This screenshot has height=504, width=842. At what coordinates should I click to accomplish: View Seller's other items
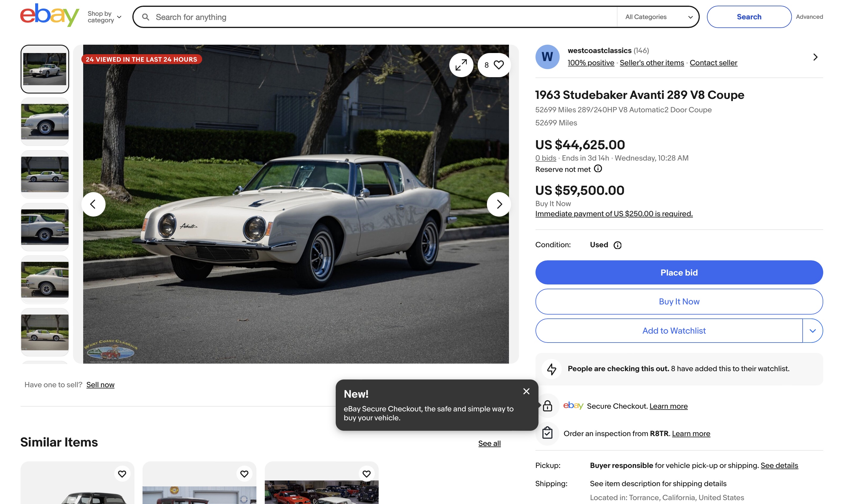point(652,63)
